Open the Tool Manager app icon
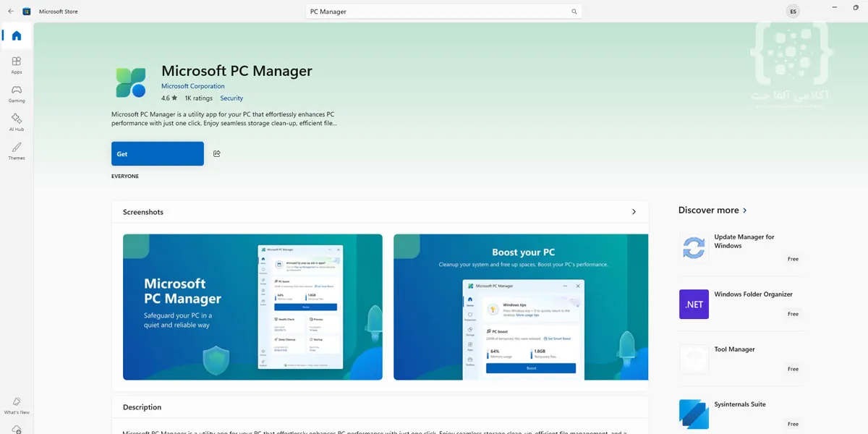The image size is (868, 434). click(694, 359)
